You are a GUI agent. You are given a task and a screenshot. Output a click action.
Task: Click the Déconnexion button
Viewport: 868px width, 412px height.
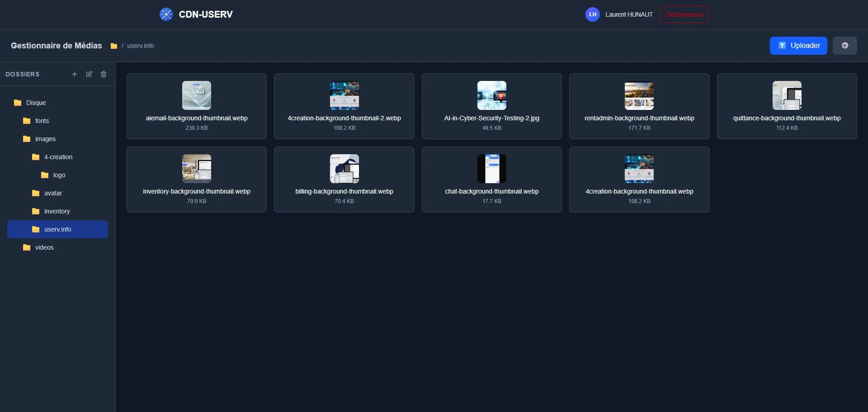pyautogui.click(x=684, y=14)
